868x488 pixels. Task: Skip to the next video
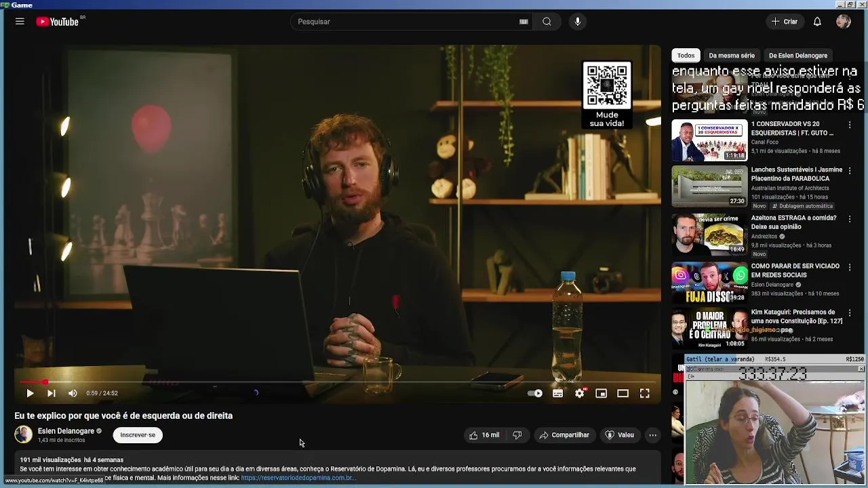coord(51,393)
